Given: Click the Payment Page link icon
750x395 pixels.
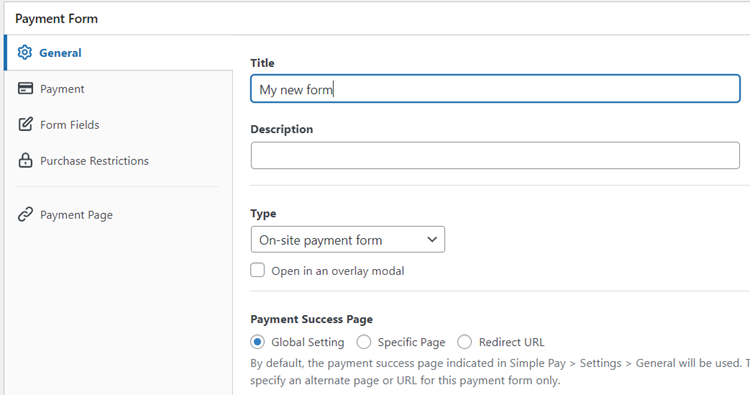Looking at the screenshot, I should [x=25, y=214].
